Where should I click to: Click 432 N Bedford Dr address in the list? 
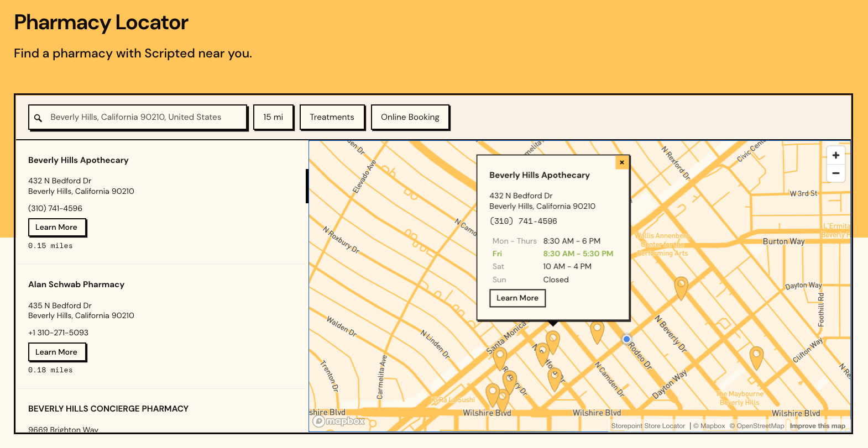60,181
